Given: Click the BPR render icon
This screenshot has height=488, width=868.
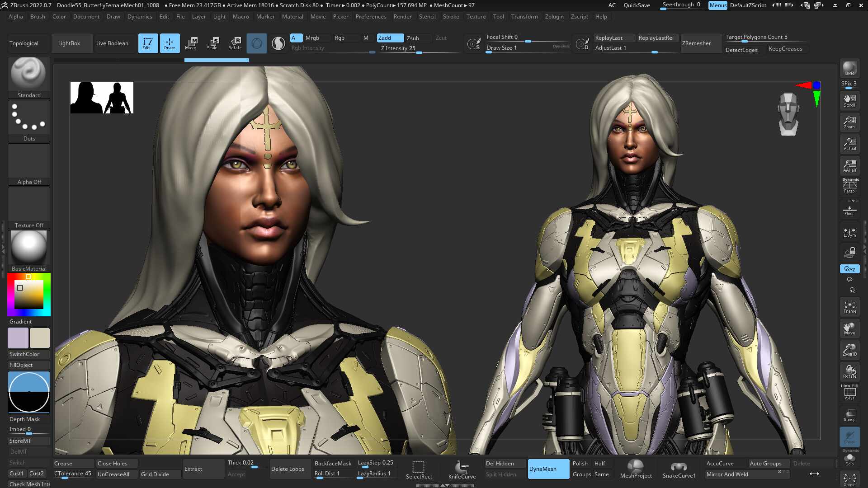Looking at the screenshot, I should (x=849, y=69).
